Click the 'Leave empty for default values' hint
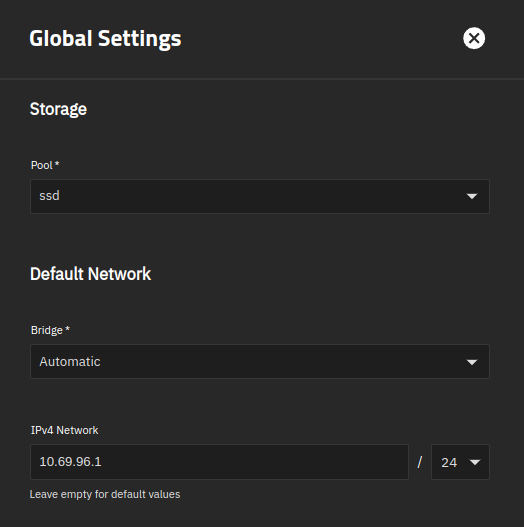The width and height of the screenshot is (524, 527). (x=105, y=494)
